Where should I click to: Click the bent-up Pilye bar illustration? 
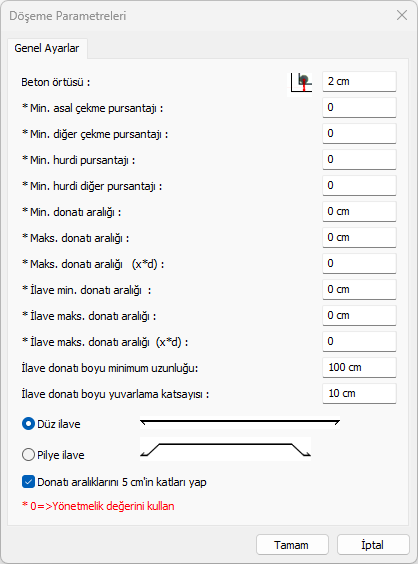click(x=226, y=449)
